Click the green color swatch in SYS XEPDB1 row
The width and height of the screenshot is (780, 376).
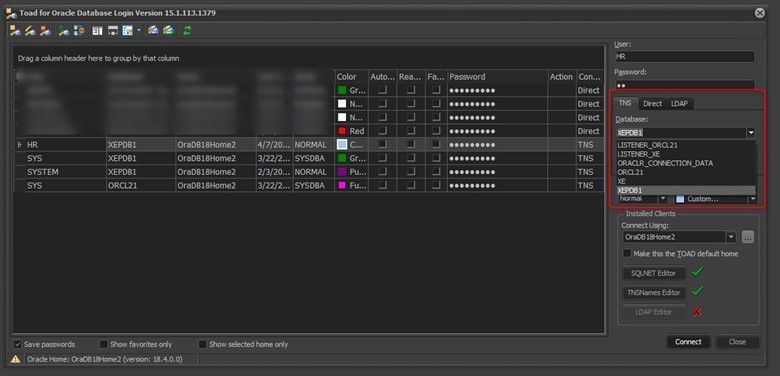(342, 158)
